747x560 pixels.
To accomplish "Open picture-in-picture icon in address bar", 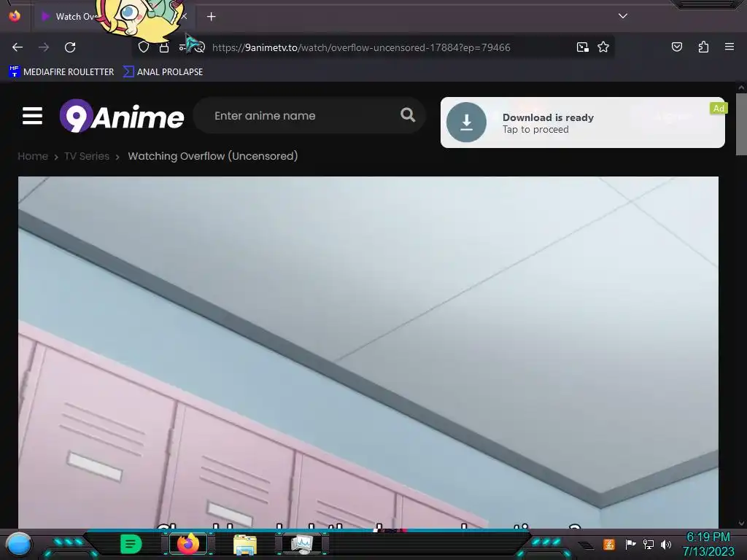I will [x=582, y=47].
